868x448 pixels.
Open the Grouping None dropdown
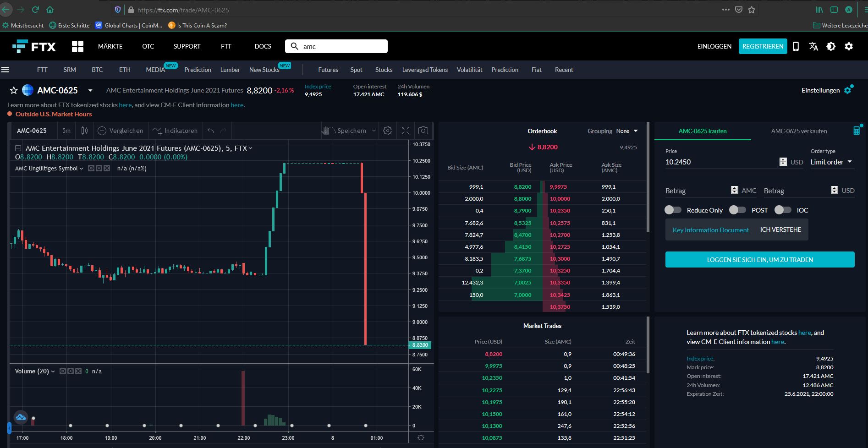coord(627,131)
